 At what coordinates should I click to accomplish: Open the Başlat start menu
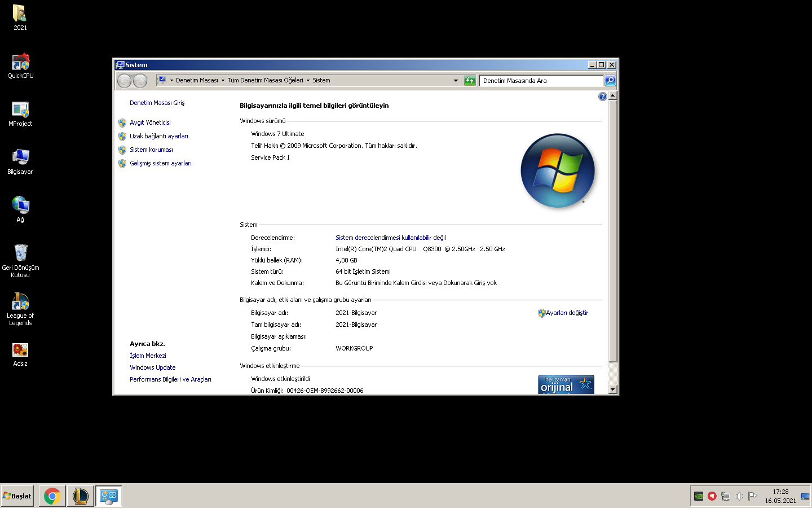point(17,496)
